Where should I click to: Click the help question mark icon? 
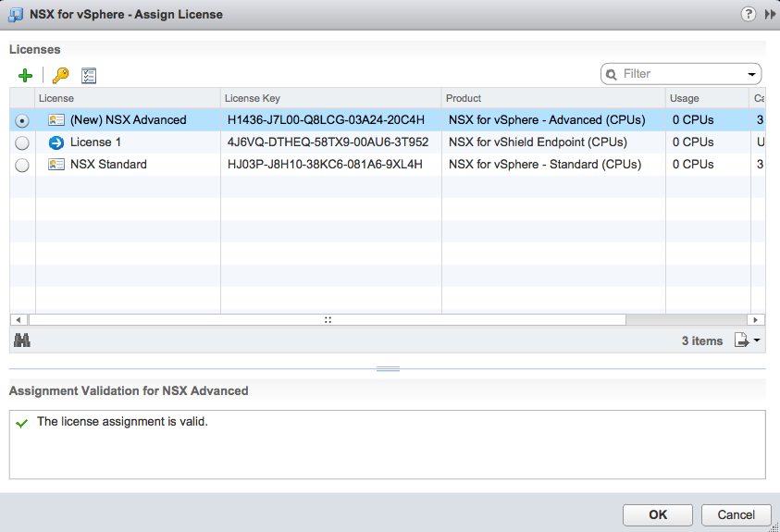(748, 14)
